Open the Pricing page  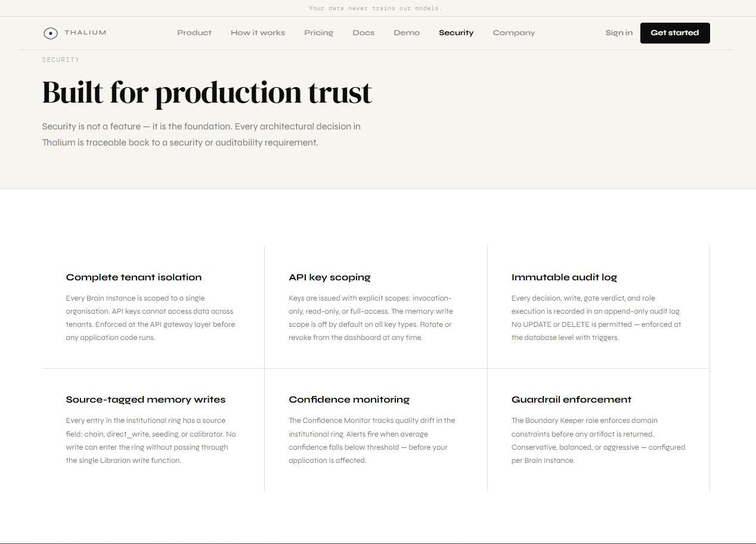[318, 33]
